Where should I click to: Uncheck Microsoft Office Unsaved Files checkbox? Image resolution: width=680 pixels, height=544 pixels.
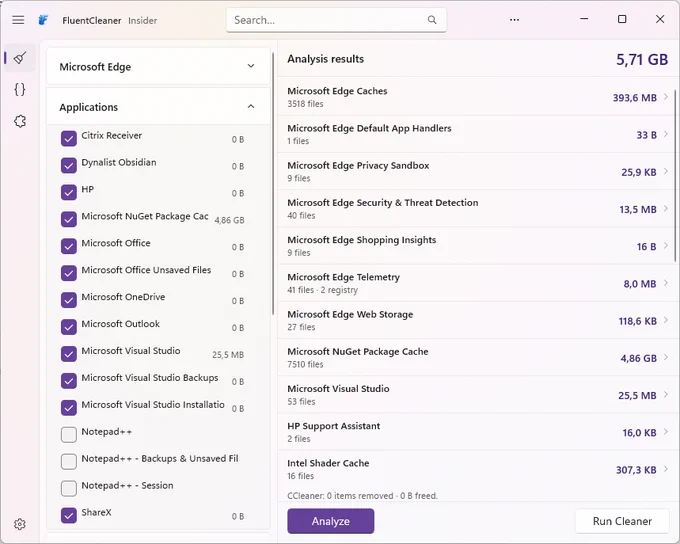click(x=69, y=273)
